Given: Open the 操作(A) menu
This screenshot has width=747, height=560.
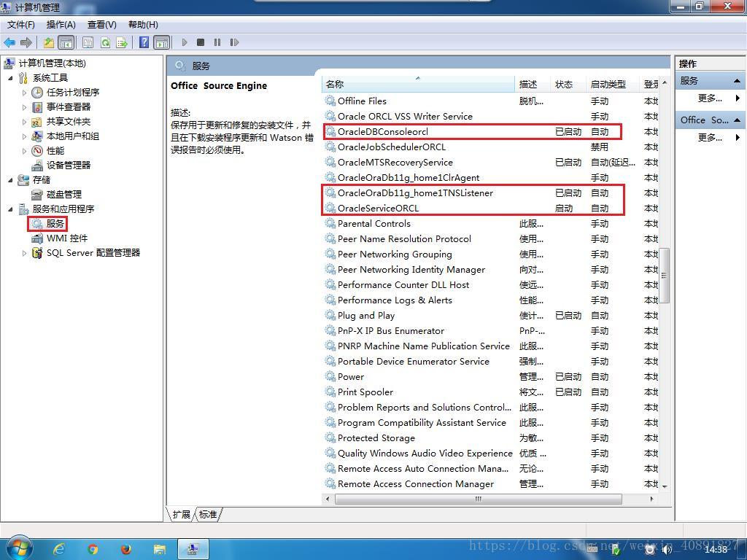Looking at the screenshot, I should pyautogui.click(x=61, y=25).
